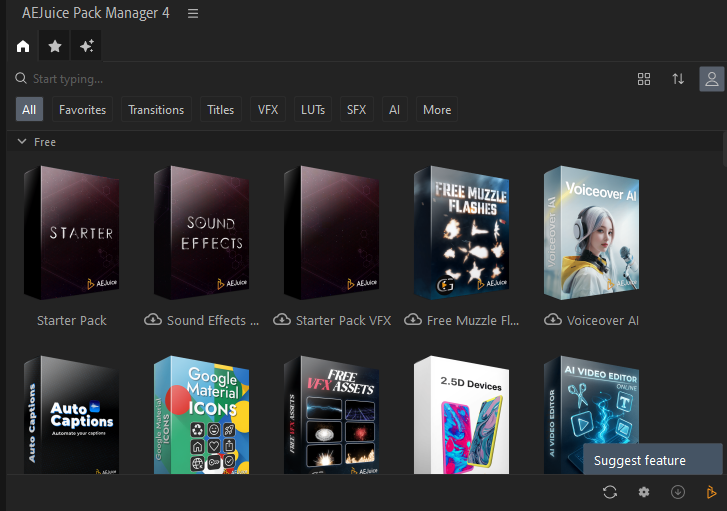This screenshot has height=511, width=727.
Task: Switch to grid view layout icon
Action: (644, 79)
